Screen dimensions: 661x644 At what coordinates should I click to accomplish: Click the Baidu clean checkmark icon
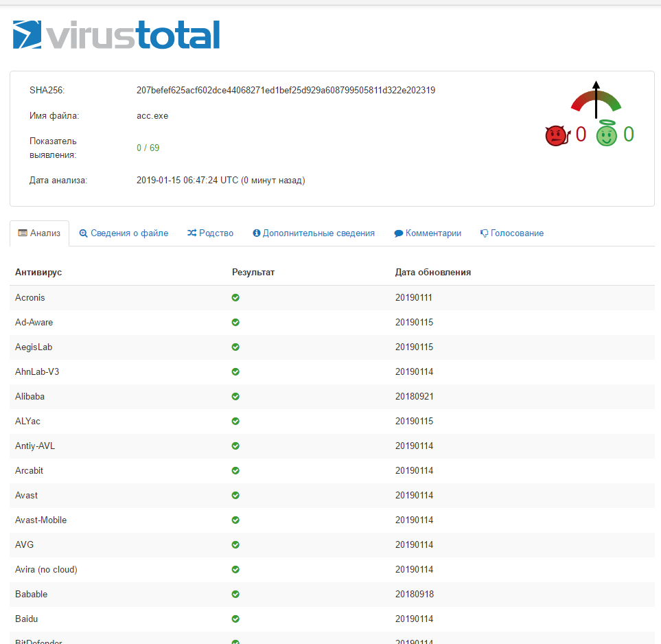pos(235,619)
